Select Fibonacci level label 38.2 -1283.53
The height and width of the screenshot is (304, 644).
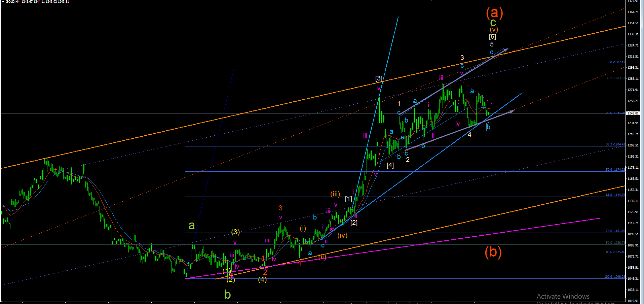click(615, 78)
